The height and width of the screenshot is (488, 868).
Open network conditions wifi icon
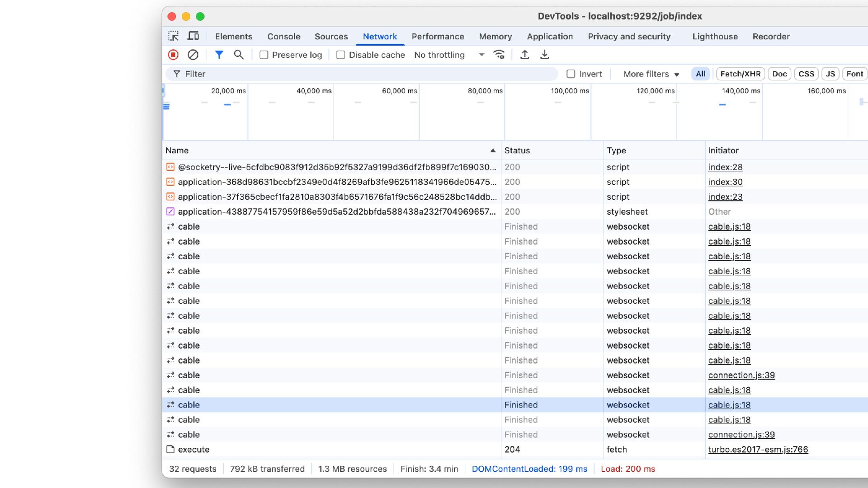point(499,55)
